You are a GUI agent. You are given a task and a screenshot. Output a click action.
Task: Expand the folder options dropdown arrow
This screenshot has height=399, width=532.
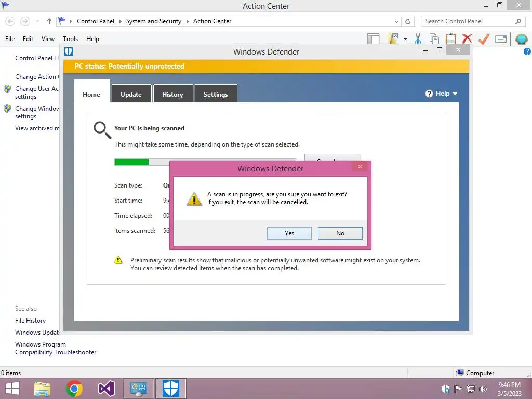[405, 38]
